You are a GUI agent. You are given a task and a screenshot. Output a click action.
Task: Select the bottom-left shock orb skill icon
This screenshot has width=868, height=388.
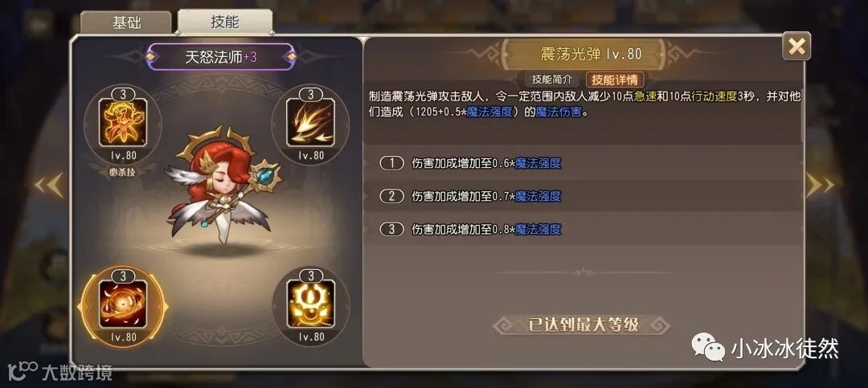click(124, 304)
